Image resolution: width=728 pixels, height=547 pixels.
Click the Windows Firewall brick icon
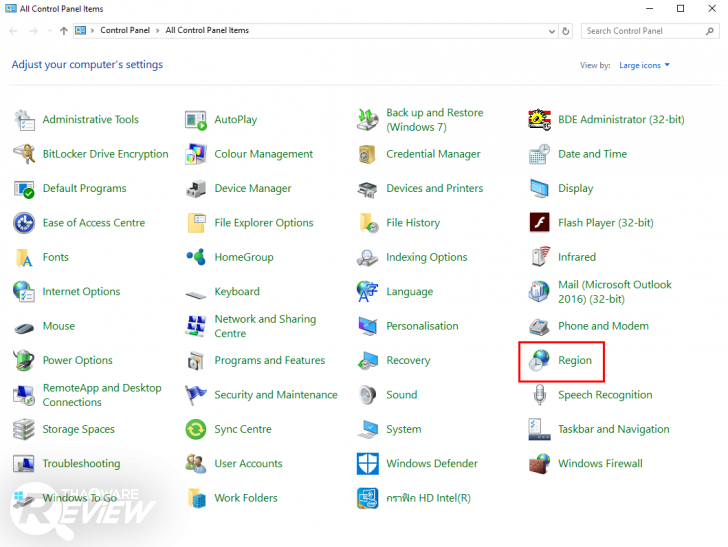click(x=540, y=463)
